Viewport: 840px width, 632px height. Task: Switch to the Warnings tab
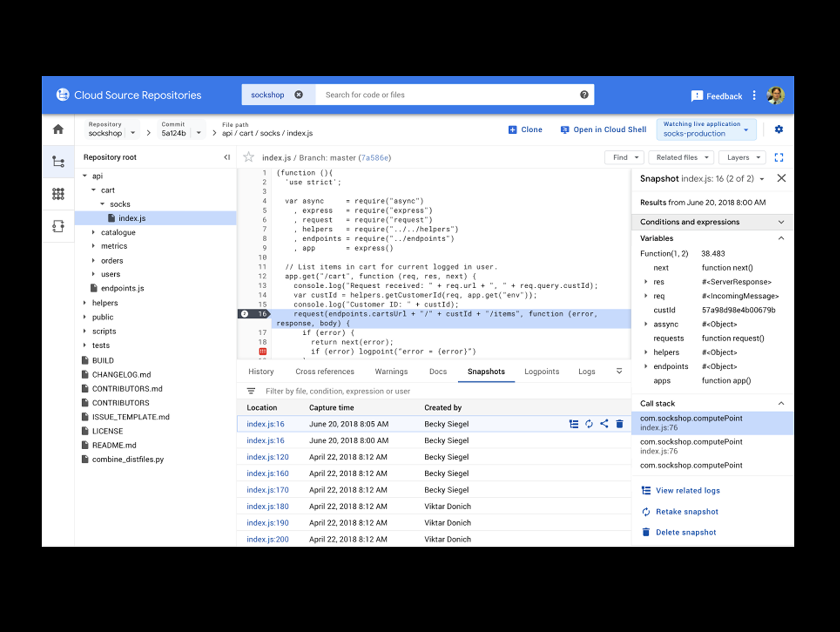coord(391,372)
